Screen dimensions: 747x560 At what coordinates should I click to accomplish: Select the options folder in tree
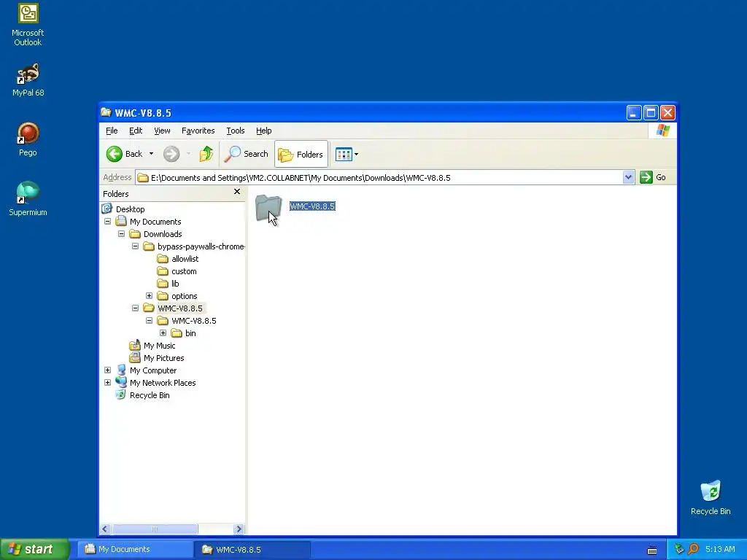(185, 296)
